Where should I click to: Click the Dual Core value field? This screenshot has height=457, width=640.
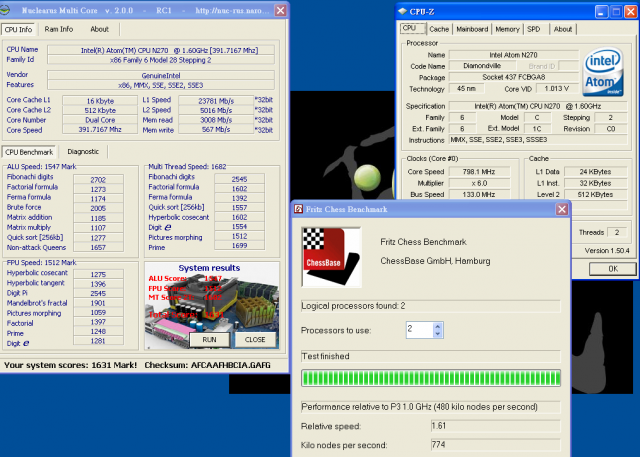[100, 120]
